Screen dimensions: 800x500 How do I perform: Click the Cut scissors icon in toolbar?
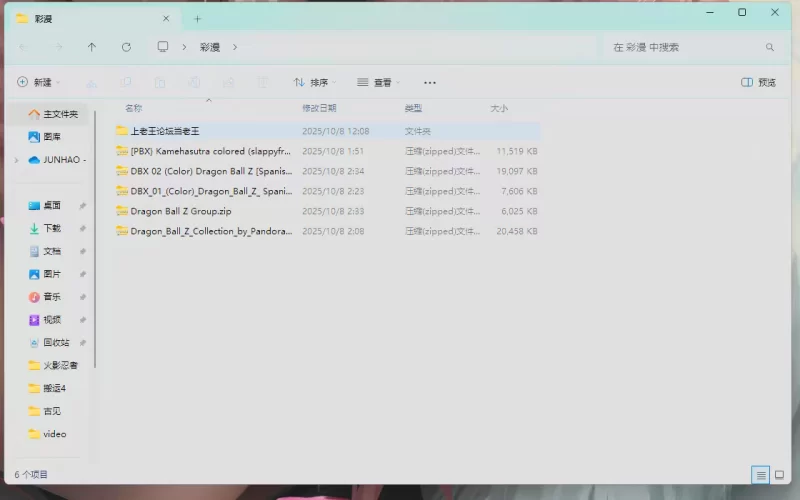[91, 83]
